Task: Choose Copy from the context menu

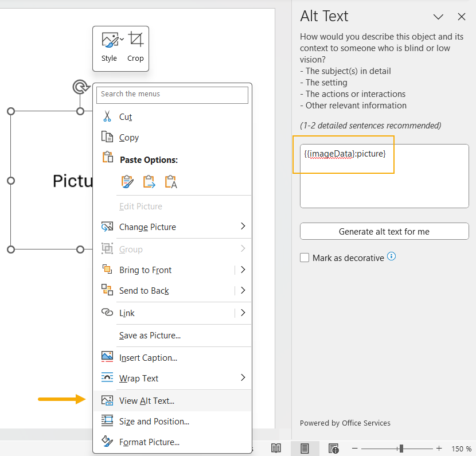Action: (172, 138)
